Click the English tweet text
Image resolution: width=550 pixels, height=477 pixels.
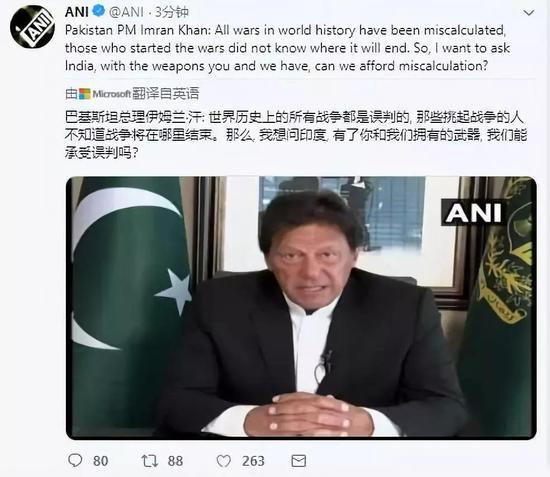point(287,48)
